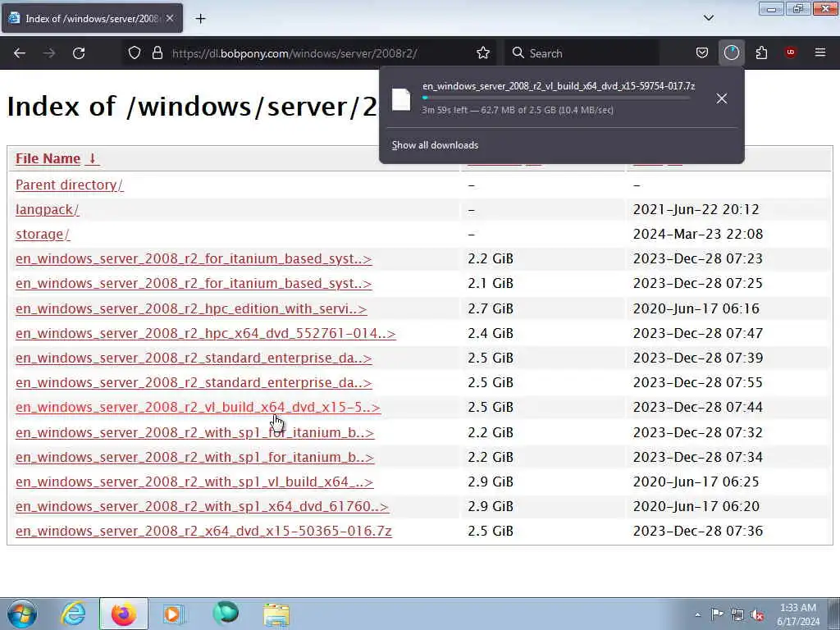Open the Action Center flag icon

point(717,614)
